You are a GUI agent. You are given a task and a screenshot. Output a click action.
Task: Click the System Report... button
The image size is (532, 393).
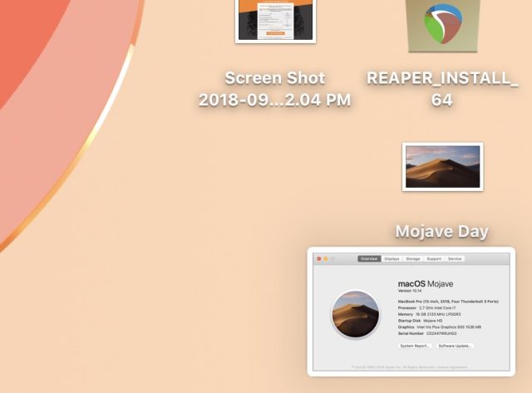415,346
